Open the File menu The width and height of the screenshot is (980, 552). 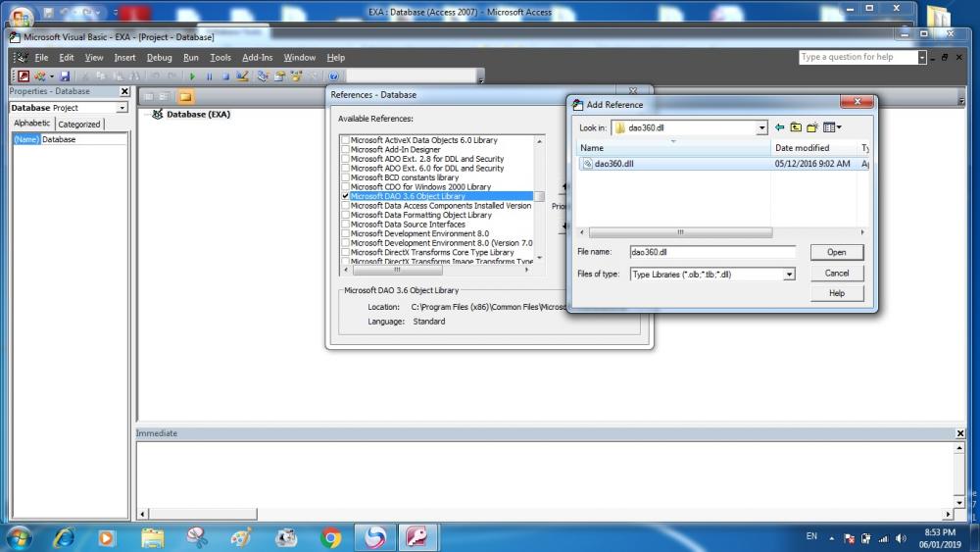coord(41,58)
